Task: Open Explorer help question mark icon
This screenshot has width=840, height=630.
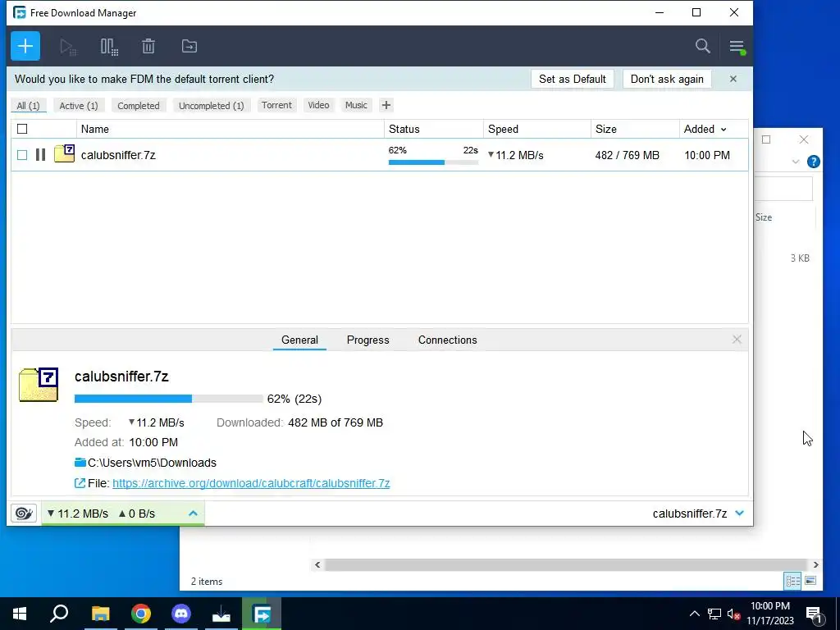Action: pyautogui.click(x=813, y=162)
